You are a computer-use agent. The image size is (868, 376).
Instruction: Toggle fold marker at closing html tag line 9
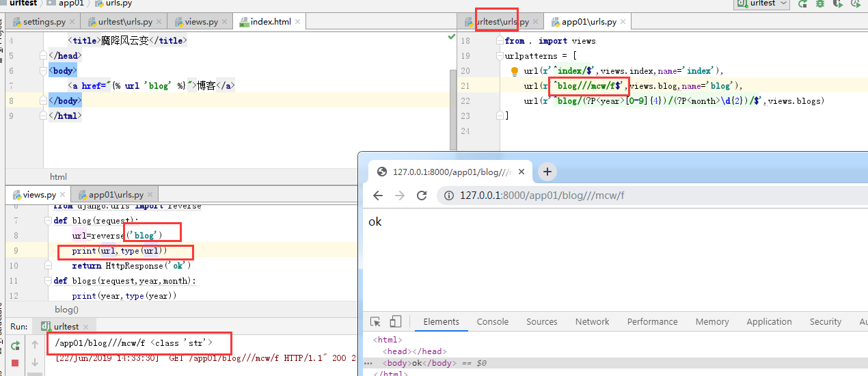[44, 116]
